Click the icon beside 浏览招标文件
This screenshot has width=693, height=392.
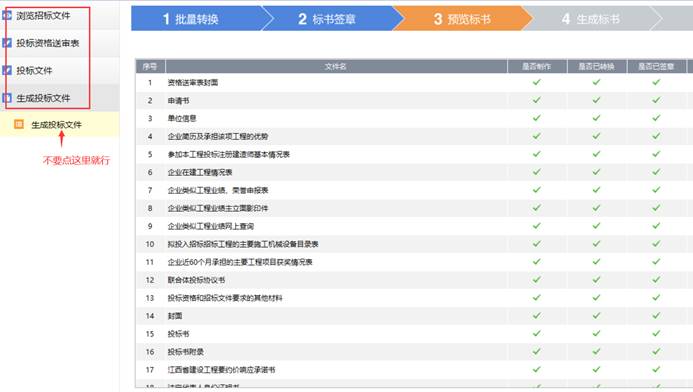click(7, 15)
